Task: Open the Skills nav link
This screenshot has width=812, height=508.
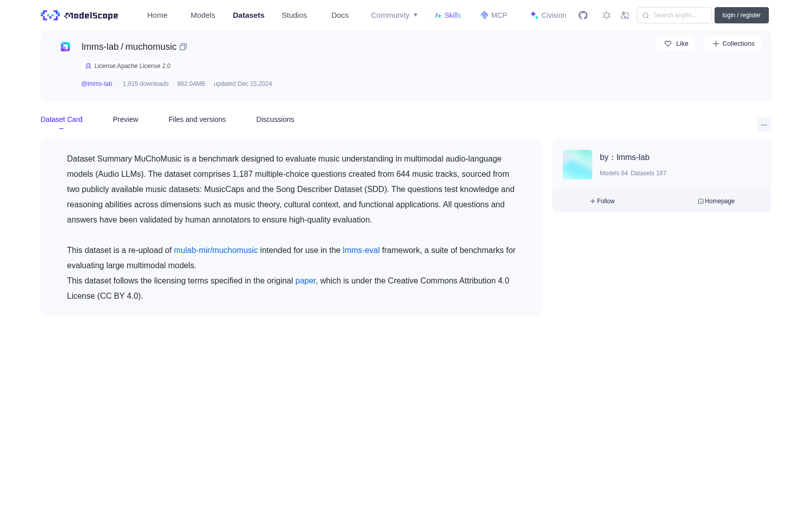Action: coord(448,15)
